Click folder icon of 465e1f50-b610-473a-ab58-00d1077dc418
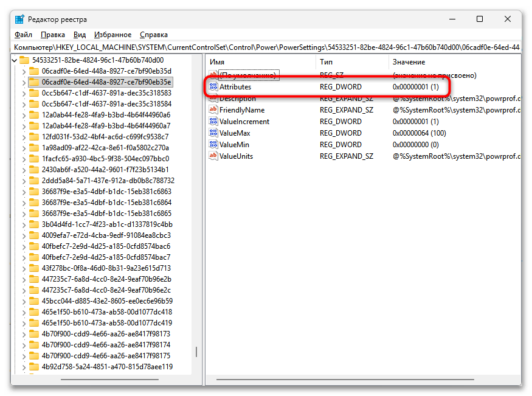Screen dimensions: 532x396 coord(33,312)
